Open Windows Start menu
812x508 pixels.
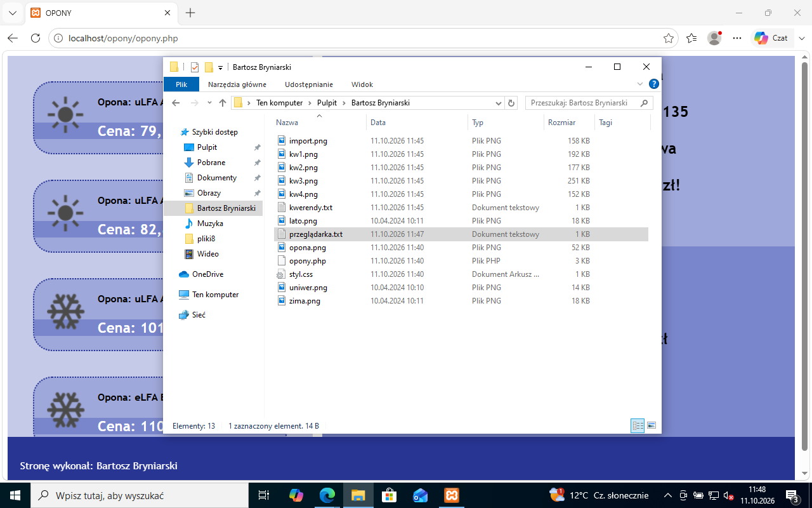pos(15,495)
